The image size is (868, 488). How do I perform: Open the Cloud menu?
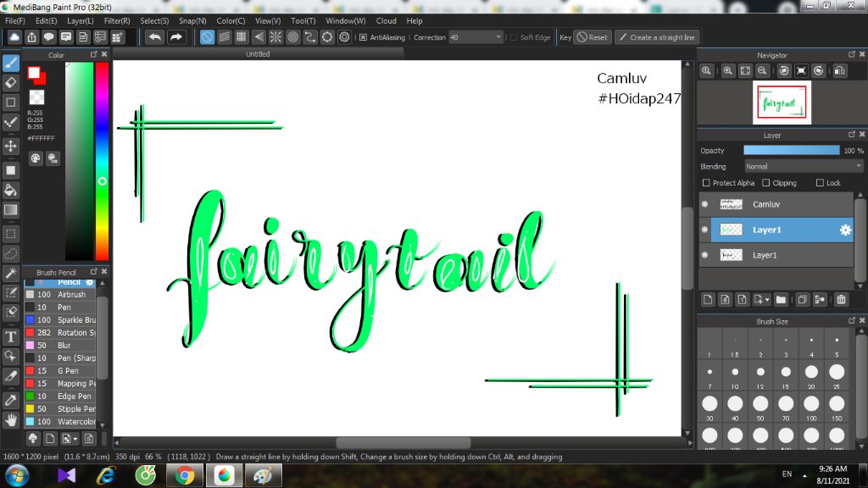(x=386, y=21)
